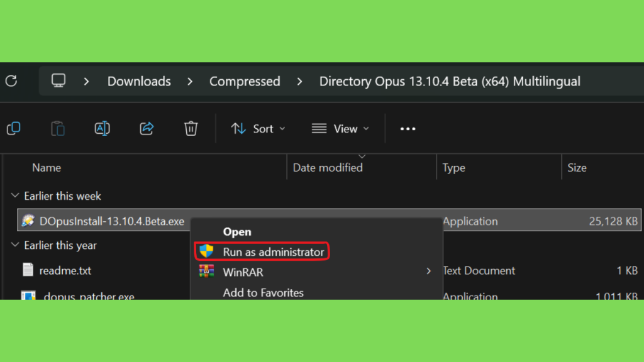The height and width of the screenshot is (362, 644).
Task: Click the Earlier this week group label
Action: [x=62, y=196]
